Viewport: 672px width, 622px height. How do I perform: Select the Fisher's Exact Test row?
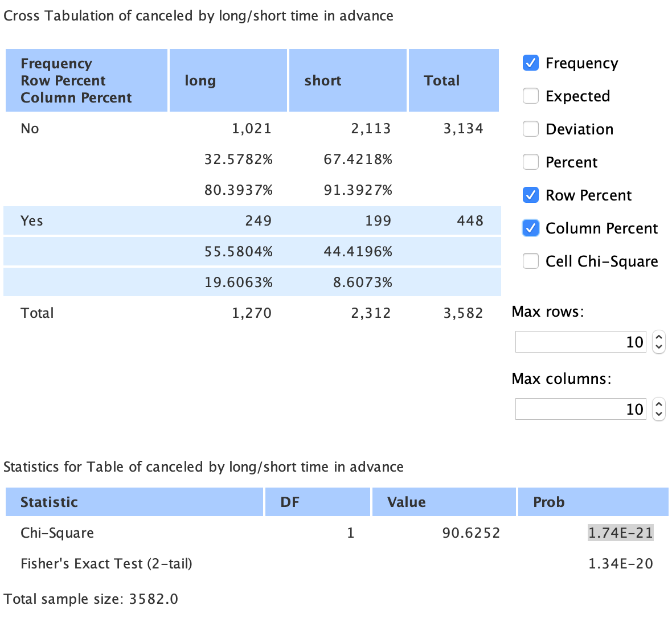click(x=106, y=564)
